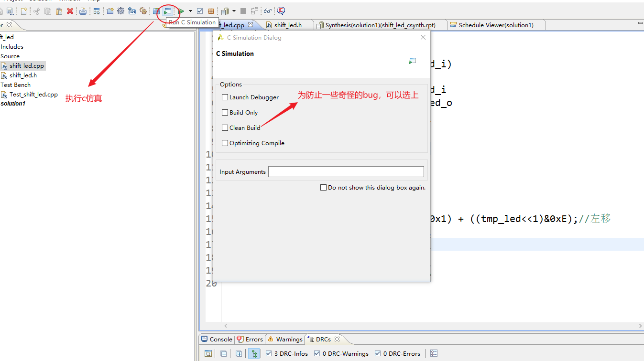Enable Optimizing Compile checkbox

(225, 143)
